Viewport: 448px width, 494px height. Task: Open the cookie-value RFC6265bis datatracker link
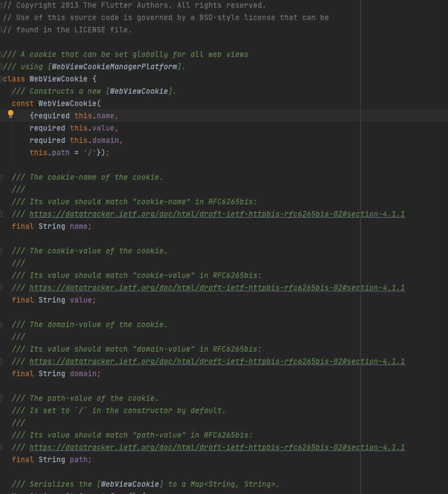point(217,288)
